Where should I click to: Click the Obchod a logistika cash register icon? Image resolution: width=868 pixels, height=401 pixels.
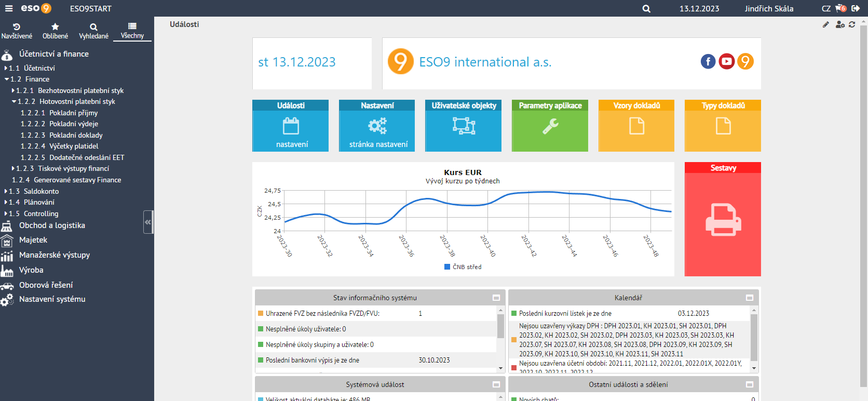(7, 226)
